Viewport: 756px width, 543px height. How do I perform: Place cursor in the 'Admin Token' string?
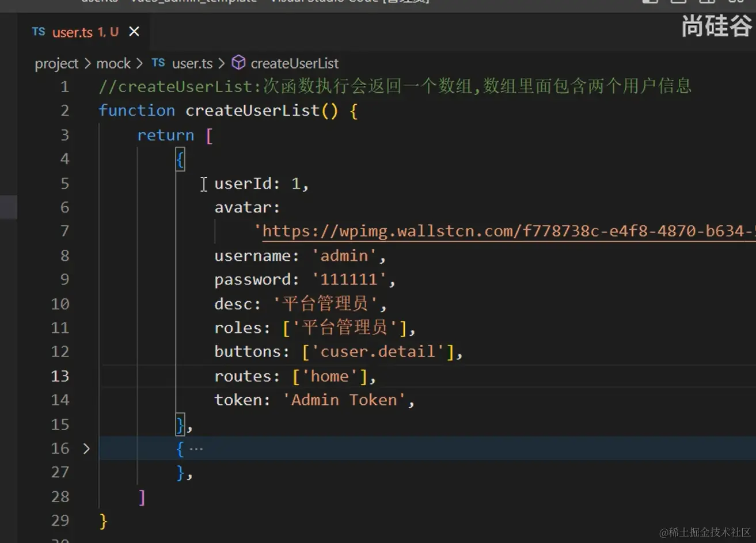(344, 400)
